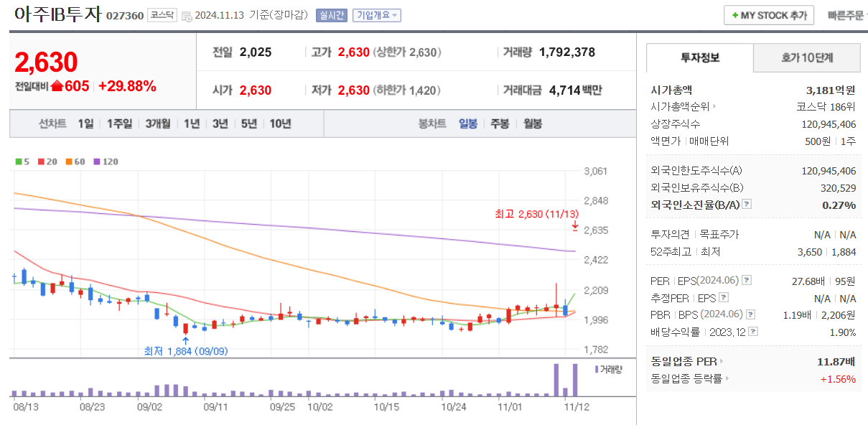Select the 일봉 daily candle chart
868x425 pixels.
click(x=468, y=124)
